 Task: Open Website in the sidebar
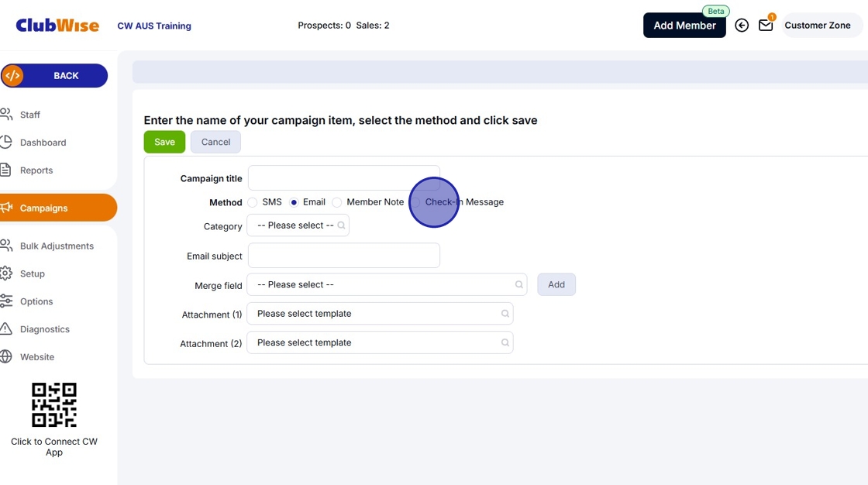[37, 357]
